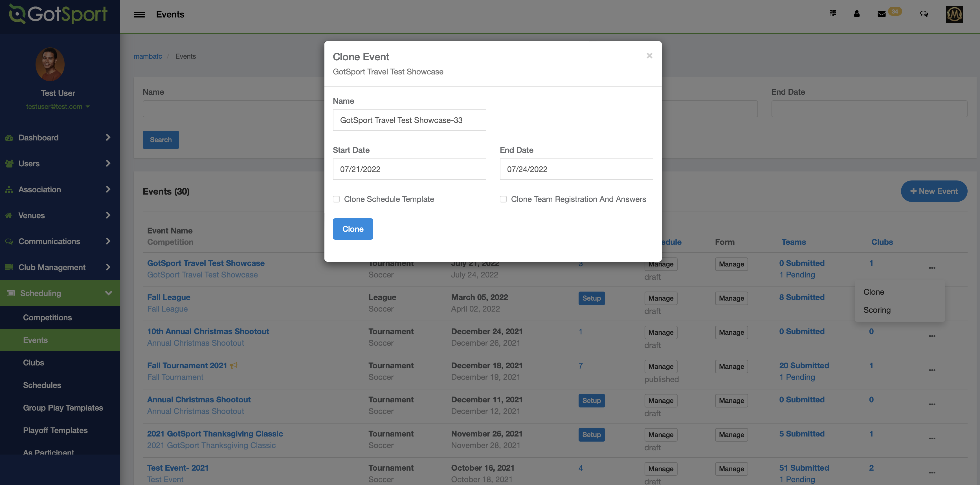
Task: Open the user profile icon in header
Action: point(857,14)
